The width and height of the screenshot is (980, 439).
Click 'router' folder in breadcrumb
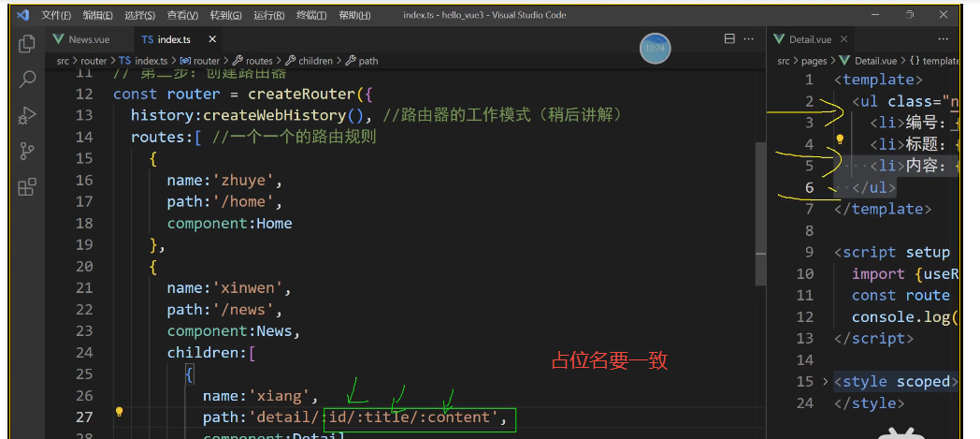point(94,61)
